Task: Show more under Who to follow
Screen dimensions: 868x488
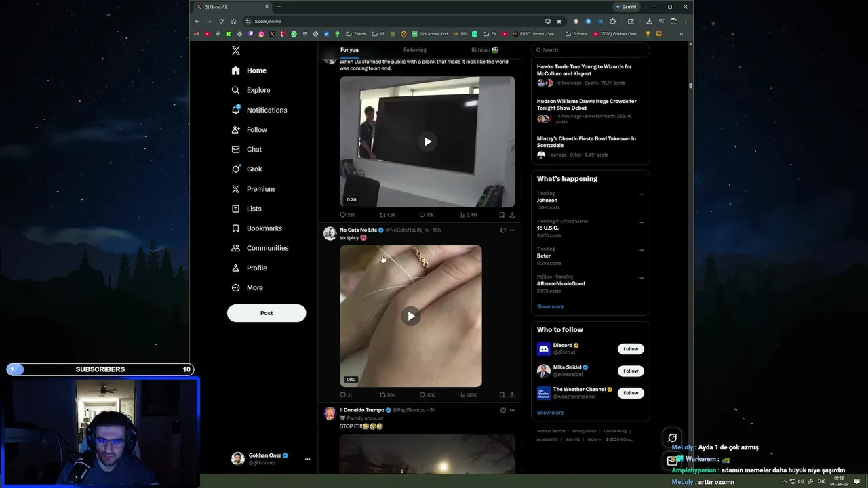Action: click(550, 413)
